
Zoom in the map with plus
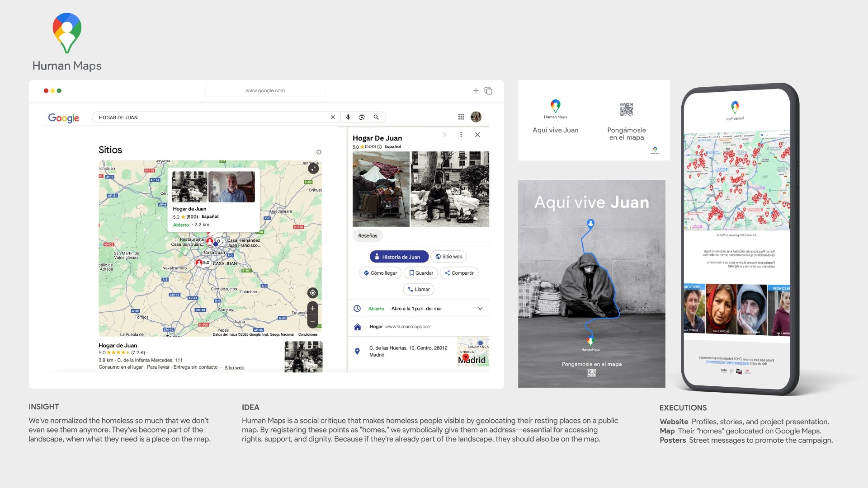pos(312,308)
